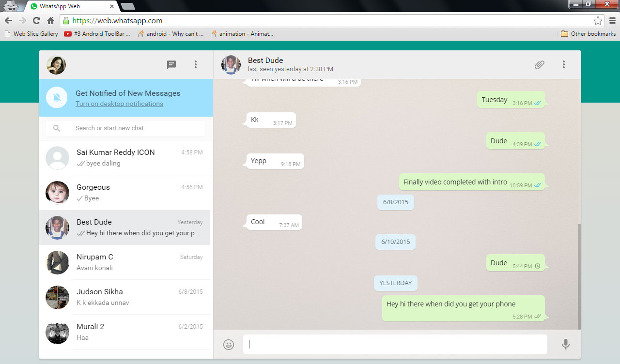Open a new browser tab
This screenshot has width=620, height=364.
[x=127, y=6]
